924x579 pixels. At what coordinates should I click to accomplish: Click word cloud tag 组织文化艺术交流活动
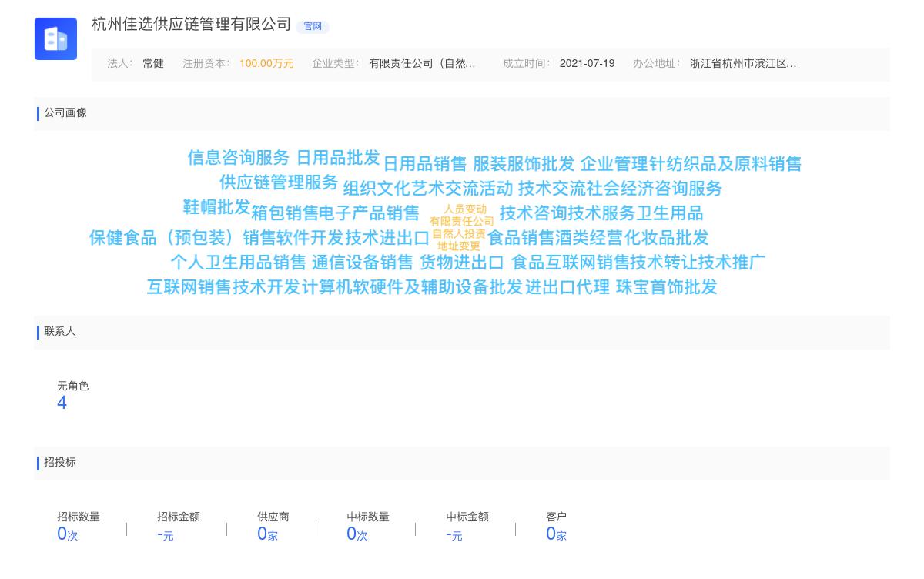428,189
